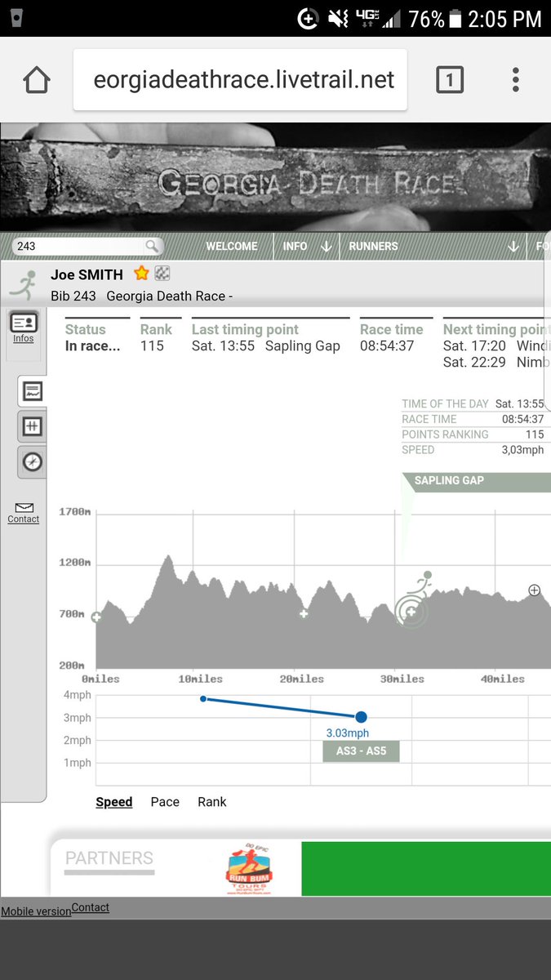Image resolution: width=551 pixels, height=980 pixels.
Task: Switch chart to Speed view
Action: click(x=114, y=802)
